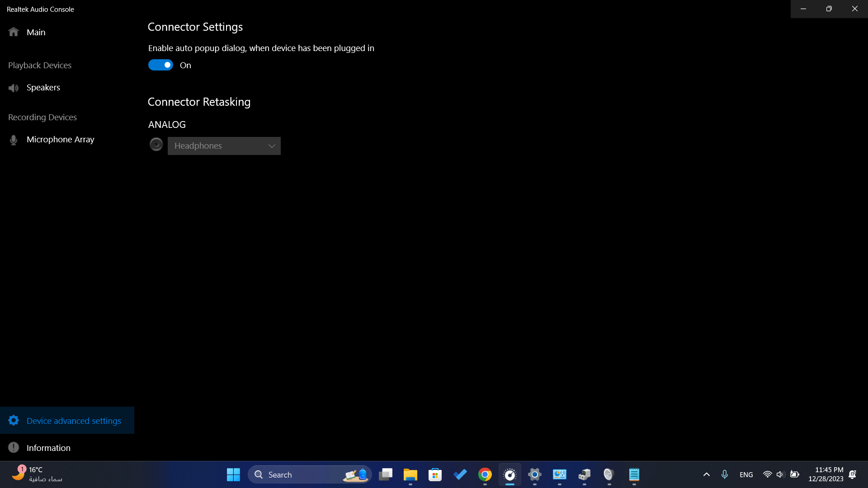Open File Explorer from taskbar
This screenshot has width=868, height=488.
(x=410, y=475)
